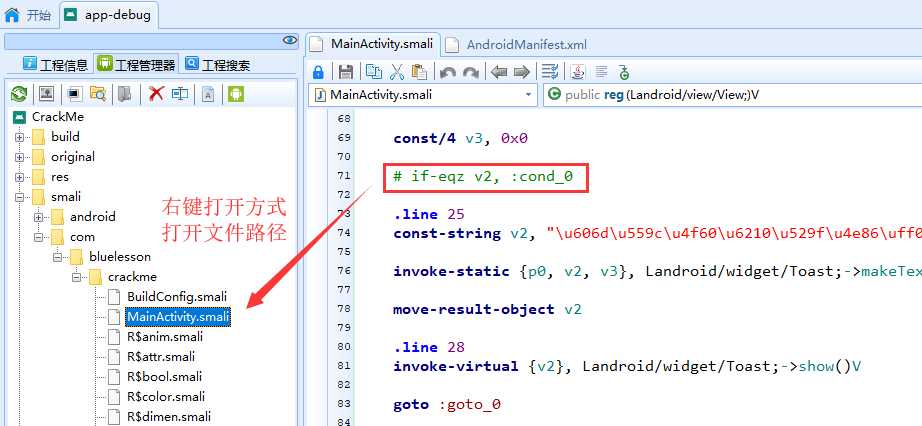Image resolution: width=922 pixels, height=426 pixels.
Task: Switch to the AndroidManifest.xml editor tab
Action: (x=516, y=45)
